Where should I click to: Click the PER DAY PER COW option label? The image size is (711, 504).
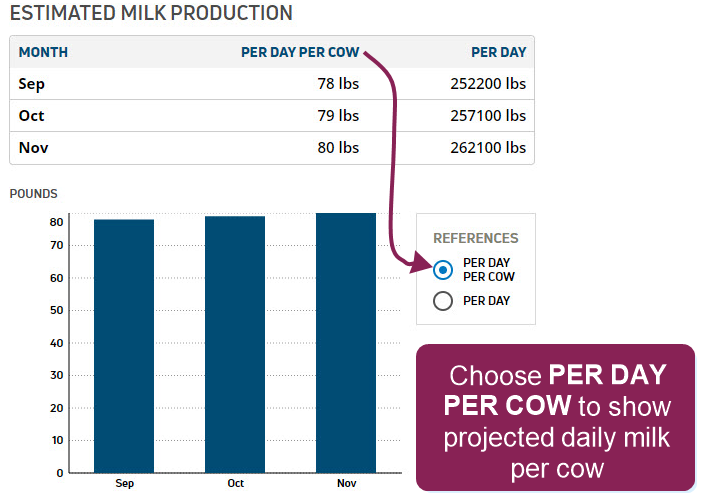pyautogui.click(x=489, y=269)
